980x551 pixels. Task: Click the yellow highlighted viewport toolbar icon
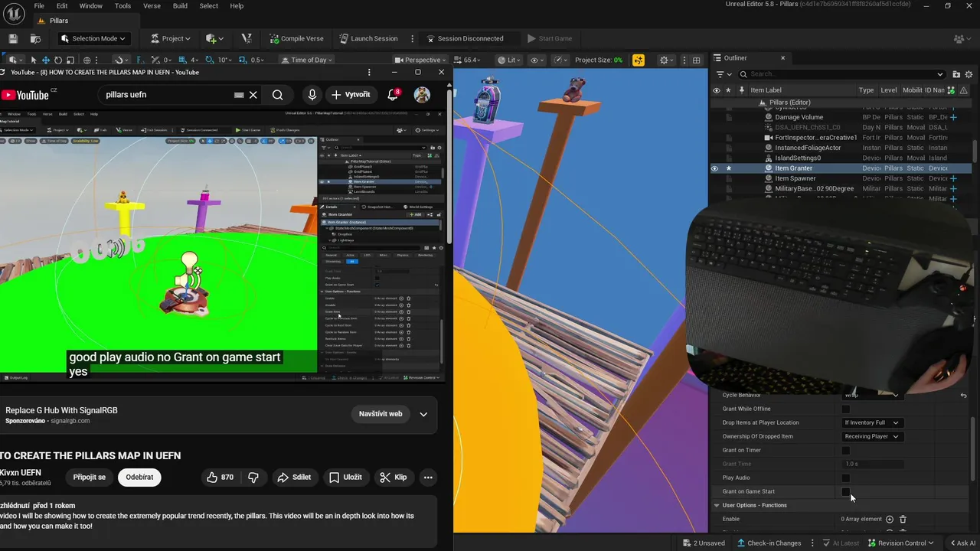coord(639,60)
